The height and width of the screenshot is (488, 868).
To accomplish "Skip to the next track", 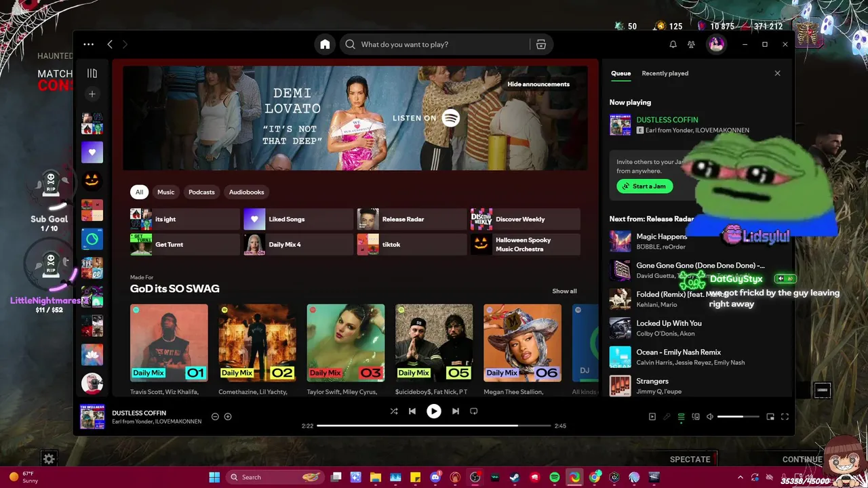I will coord(456,411).
